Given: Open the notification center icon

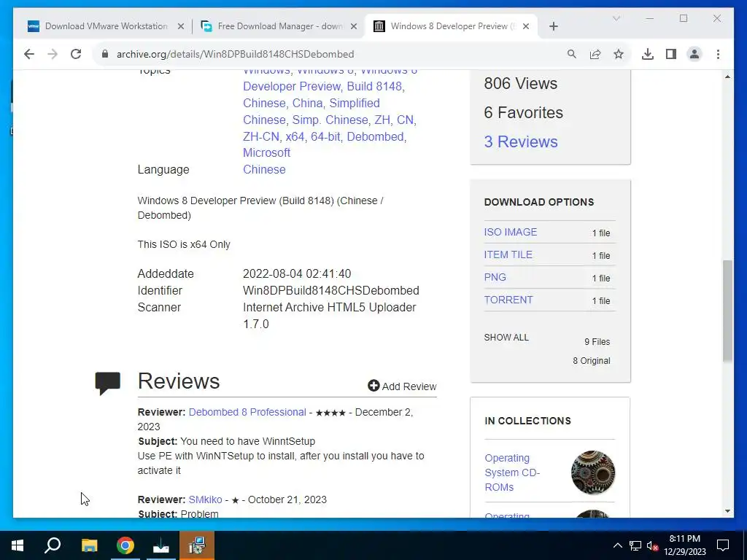Looking at the screenshot, I should tap(723, 545).
